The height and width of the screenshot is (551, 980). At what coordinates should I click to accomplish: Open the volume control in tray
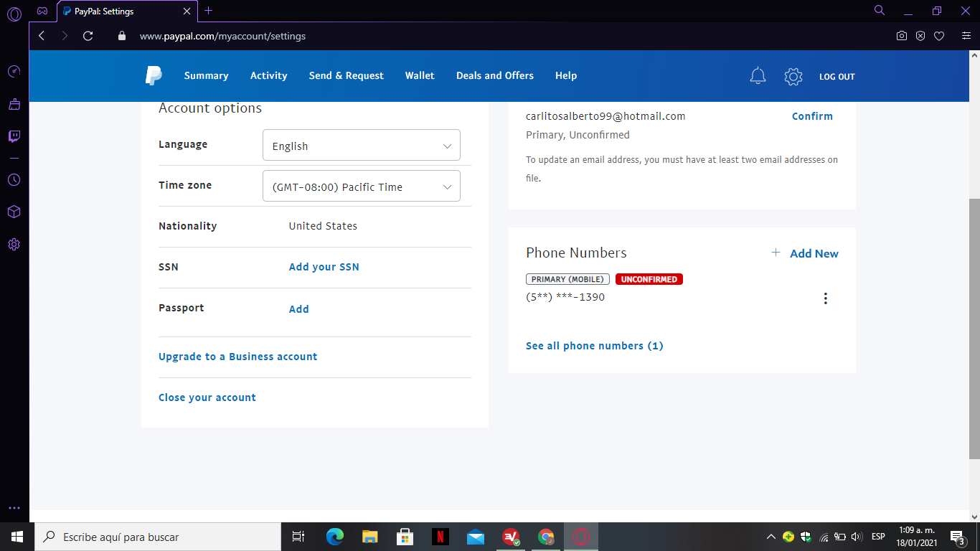point(857,537)
